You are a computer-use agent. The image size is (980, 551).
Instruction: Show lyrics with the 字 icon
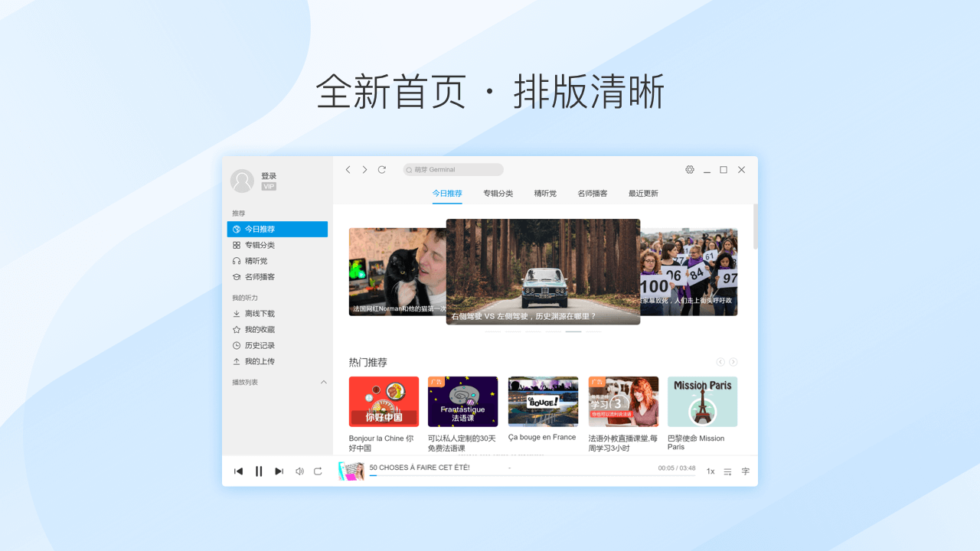coord(746,471)
